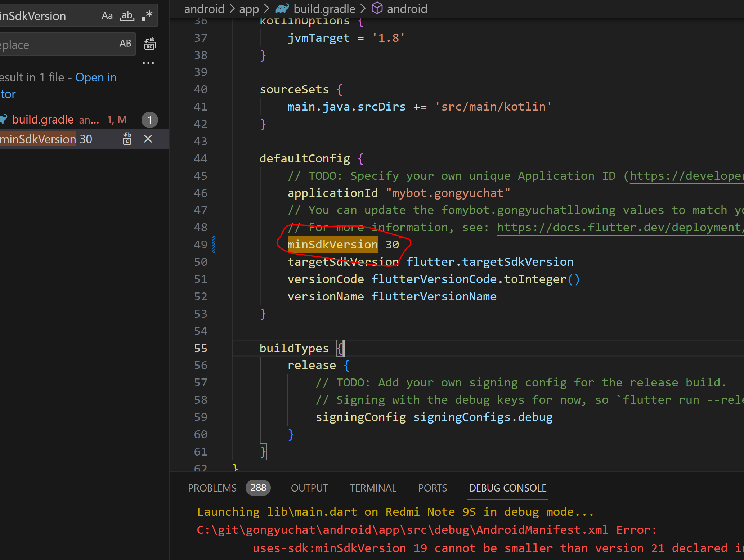The width and height of the screenshot is (744, 560).
Task: Click the Replace All icon
Action: 150,44
